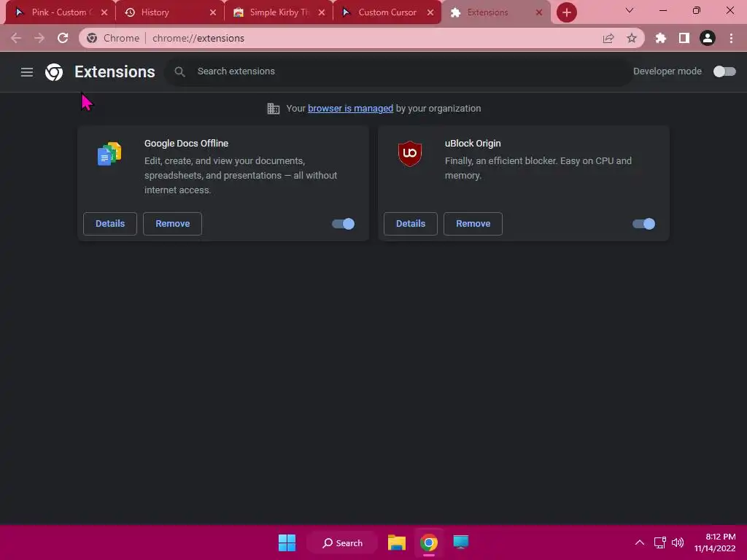Close the History tab
This screenshot has width=747, height=560.
pos(213,12)
